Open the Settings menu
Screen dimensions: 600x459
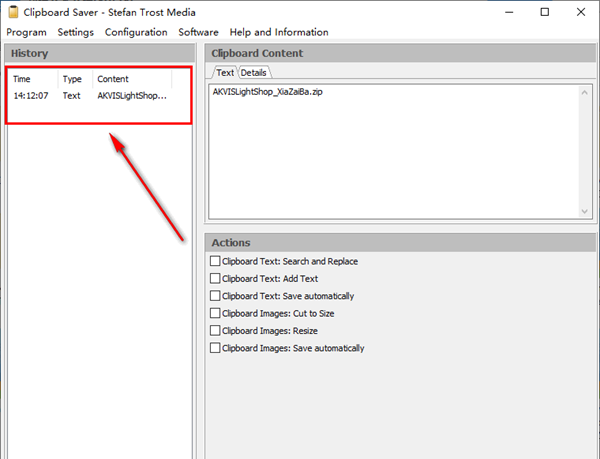(x=75, y=32)
